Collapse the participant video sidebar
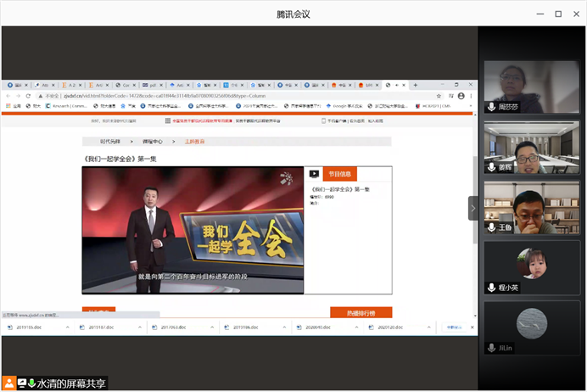Screen dimensions: 587x392 pyautogui.click(x=473, y=208)
